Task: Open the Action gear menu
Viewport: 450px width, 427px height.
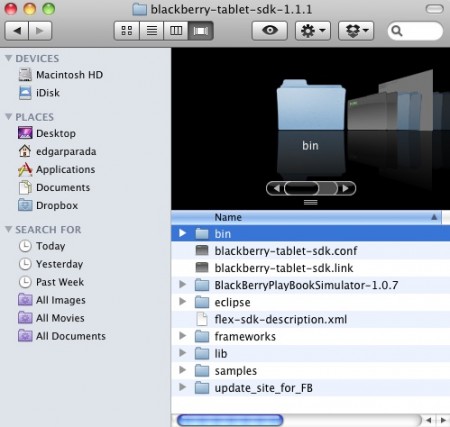Action: pyautogui.click(x=313, y=31)
